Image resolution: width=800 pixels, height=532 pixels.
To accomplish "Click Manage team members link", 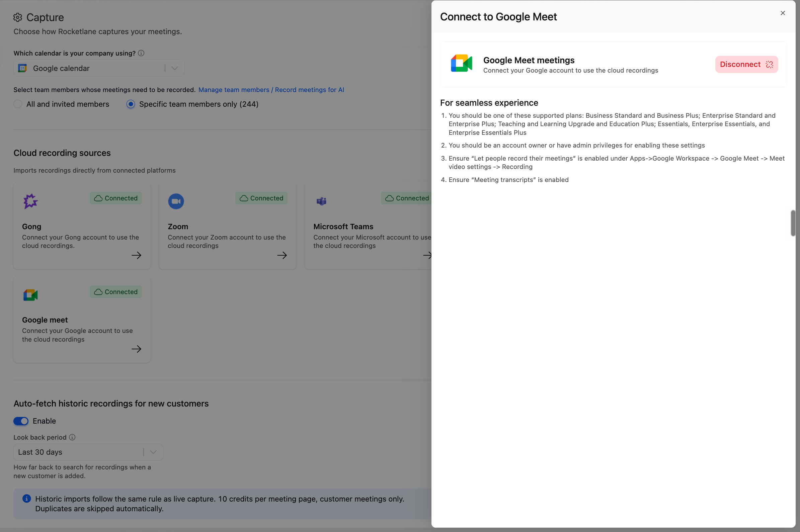I will [271, 90].
